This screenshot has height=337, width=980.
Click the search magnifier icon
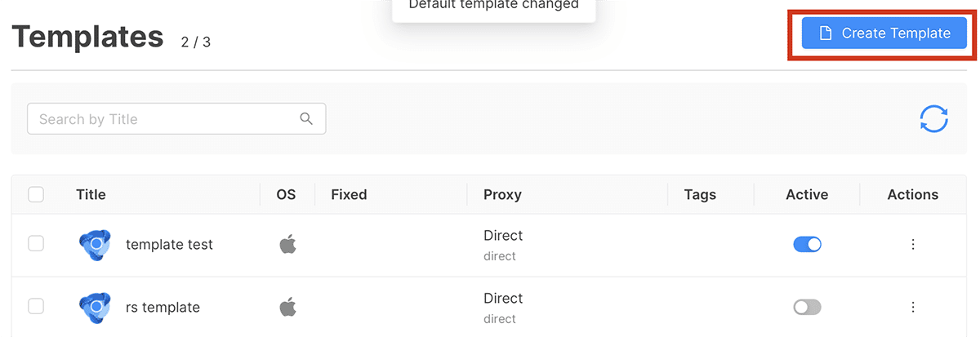(x=306, y=119)
